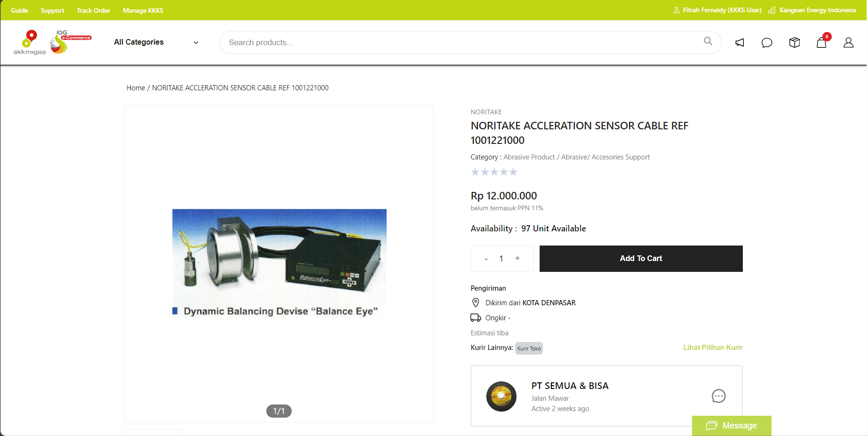The image size is (868, 436).
Task: Click Fitrah Fernaldy user name
Action: point(722,10)
